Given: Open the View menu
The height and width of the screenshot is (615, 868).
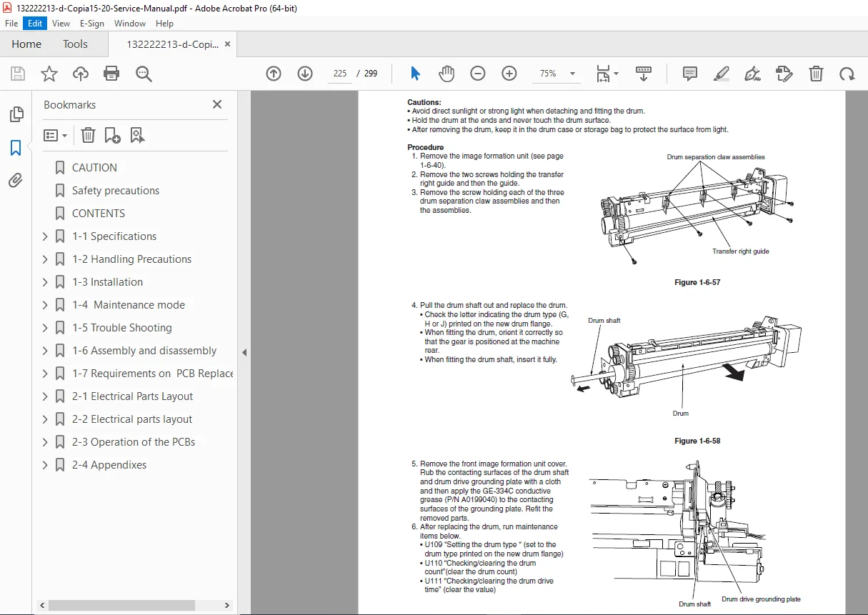Looking at the screenshot, I should (x=61, y=24).
